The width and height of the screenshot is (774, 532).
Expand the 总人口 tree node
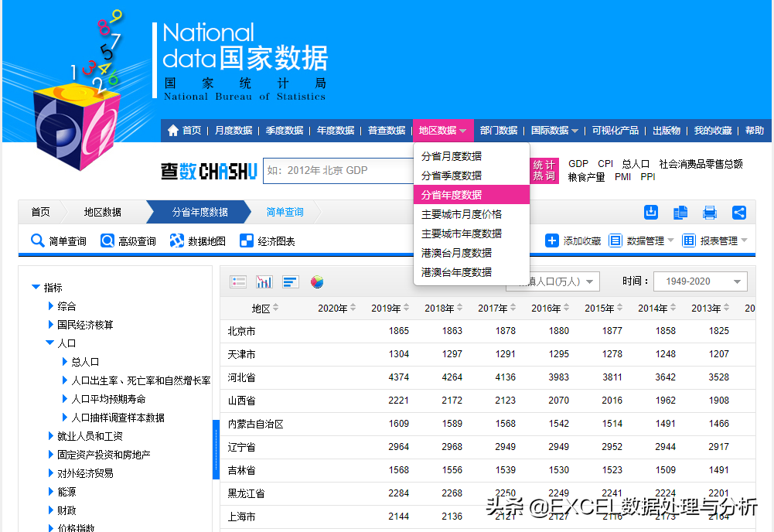(65, 362)
